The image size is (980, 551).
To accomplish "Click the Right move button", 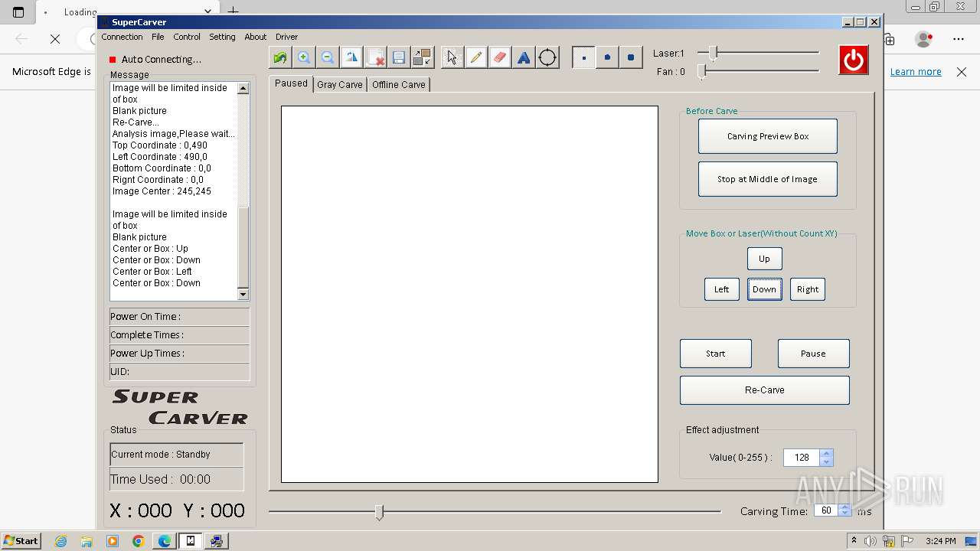I will pyautogui.click(x=808, y=289).
